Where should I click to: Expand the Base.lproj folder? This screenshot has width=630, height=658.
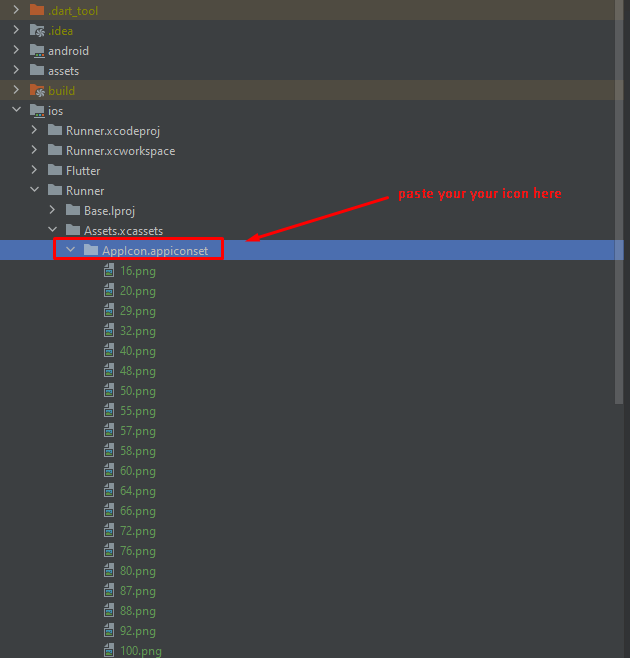pos(52,210)
